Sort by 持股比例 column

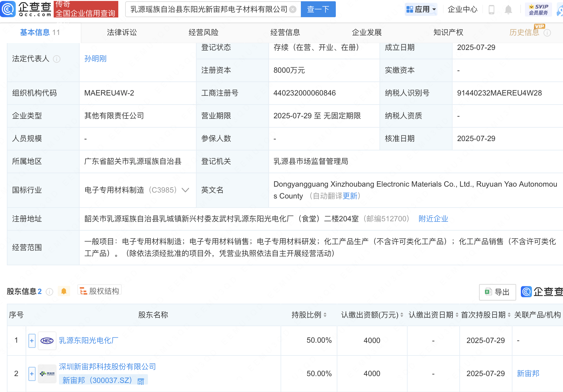[325, 315]
